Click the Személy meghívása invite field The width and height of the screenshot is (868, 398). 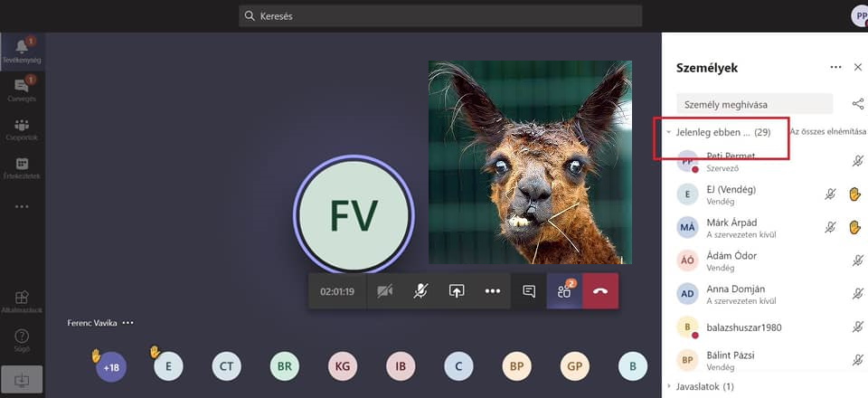tap(754, 103)
